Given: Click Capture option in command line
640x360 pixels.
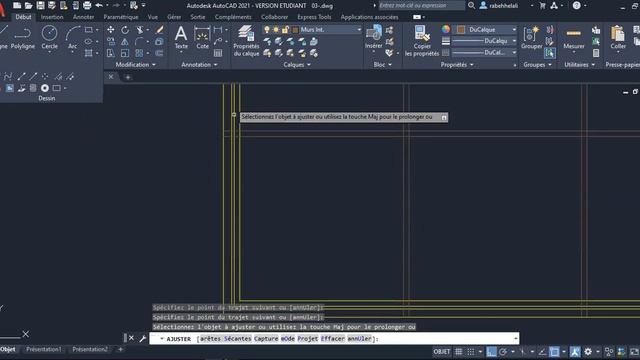Looking at the screenshot, I should (x=266, y=339).
